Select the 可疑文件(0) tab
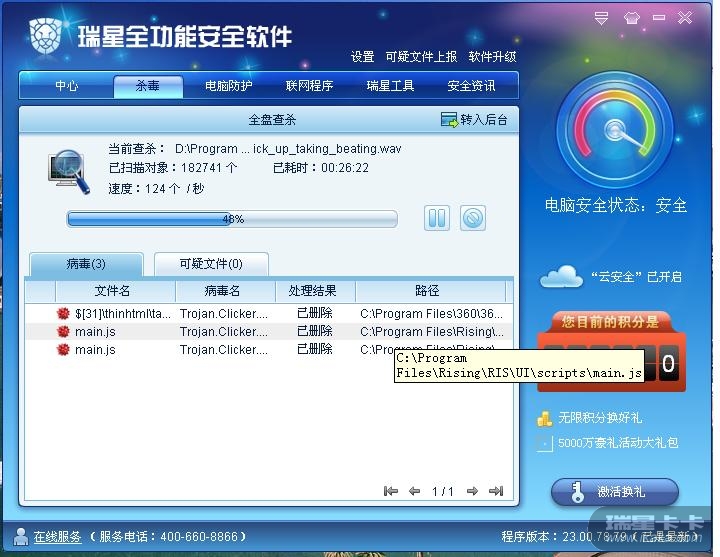The height and width of the screenshot is (557, 720). (211, 264)
